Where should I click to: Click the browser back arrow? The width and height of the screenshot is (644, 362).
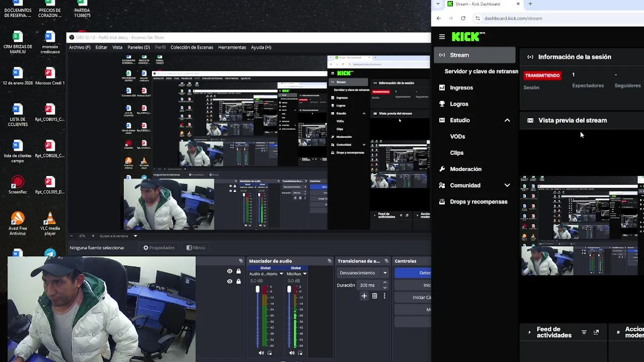click(439, 18)
